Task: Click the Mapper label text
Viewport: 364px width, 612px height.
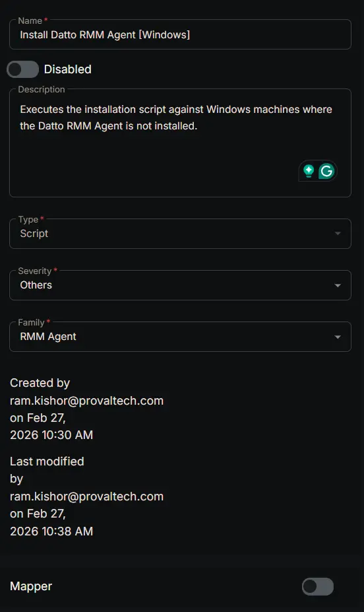Action: pos(31,586)
